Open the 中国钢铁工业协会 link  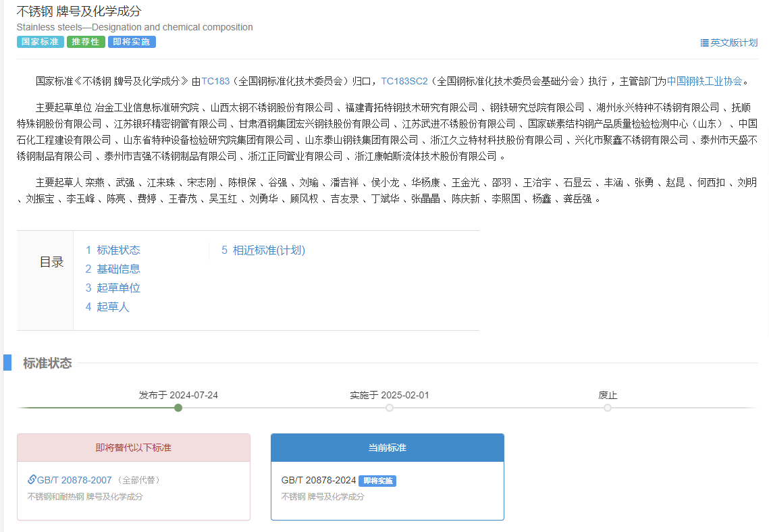point(704,81)
